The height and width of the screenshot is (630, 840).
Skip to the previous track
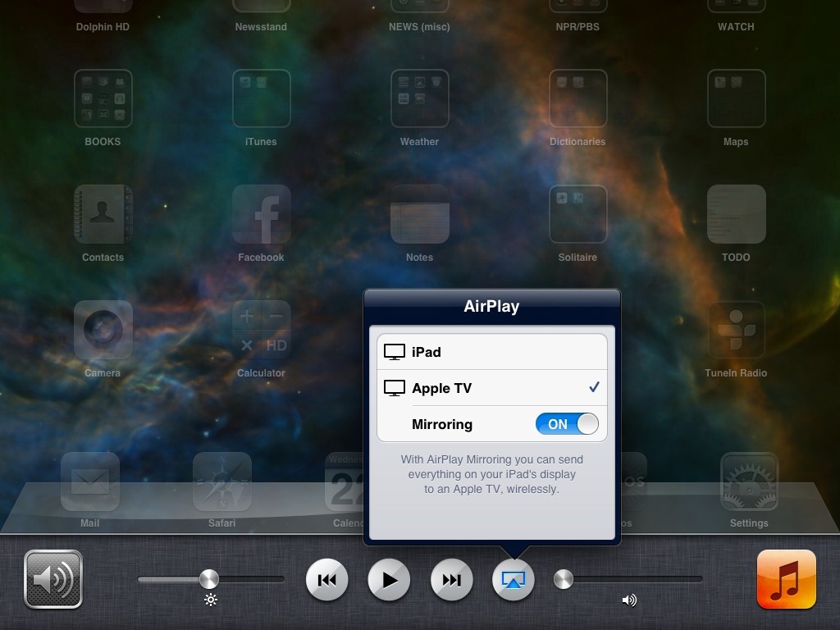[326, 580]
